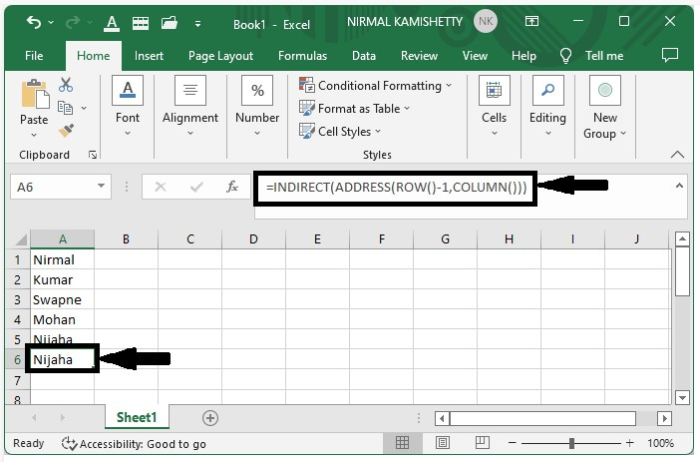Switch to Page Break Preview icon
Viewport: 700px width, 462px height.
coord(483,442)
